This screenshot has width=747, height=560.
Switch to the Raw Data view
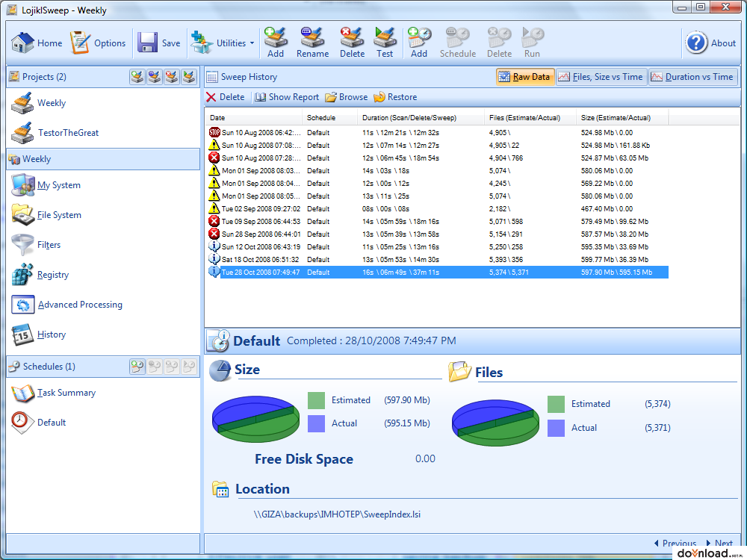point(525,77)
